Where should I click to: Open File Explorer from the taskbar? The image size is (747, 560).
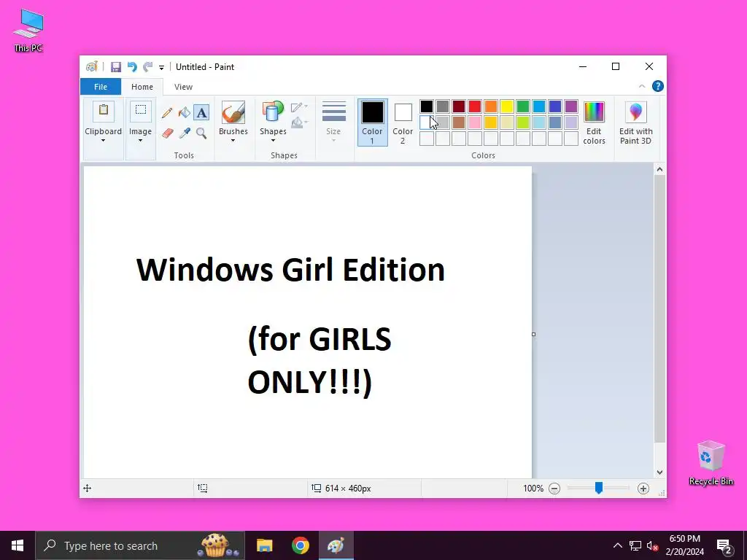264,545
